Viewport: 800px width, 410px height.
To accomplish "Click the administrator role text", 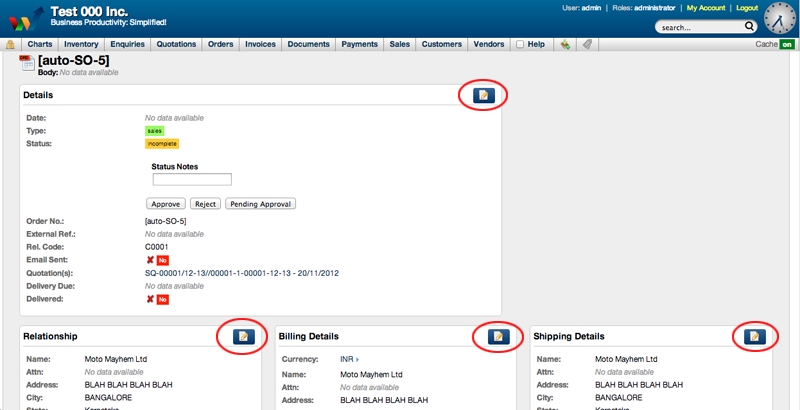I will pos(655,8).
